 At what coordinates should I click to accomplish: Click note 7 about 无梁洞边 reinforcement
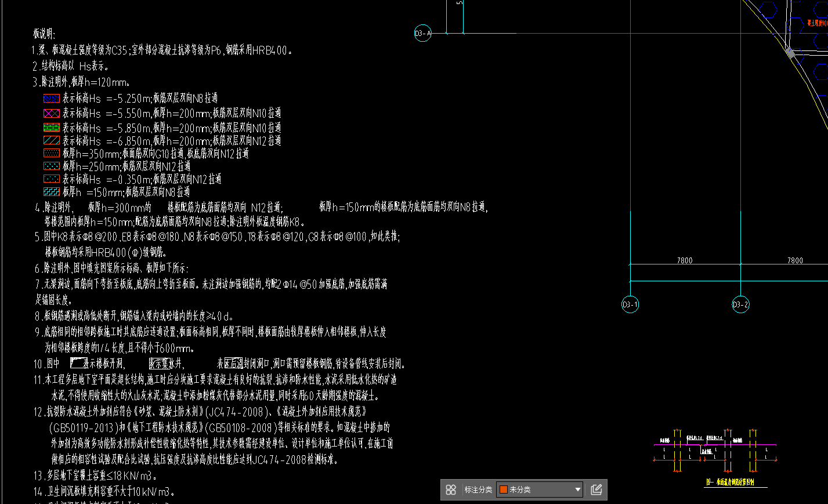211,284
